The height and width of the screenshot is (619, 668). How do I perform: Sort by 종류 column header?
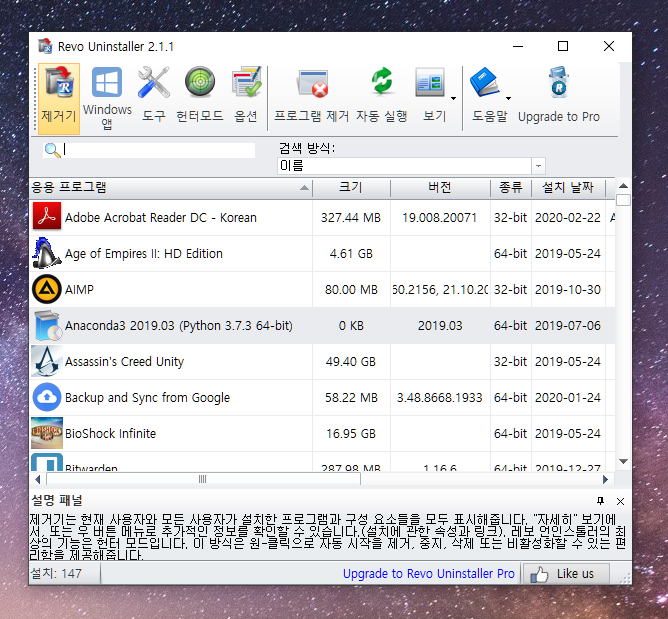[x=511, y=188]
